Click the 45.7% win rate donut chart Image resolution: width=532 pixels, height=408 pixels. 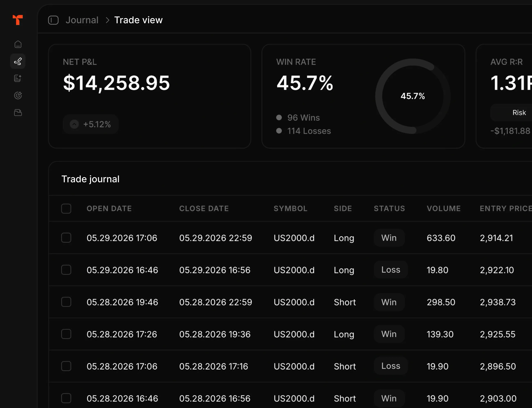pos(413,96)
